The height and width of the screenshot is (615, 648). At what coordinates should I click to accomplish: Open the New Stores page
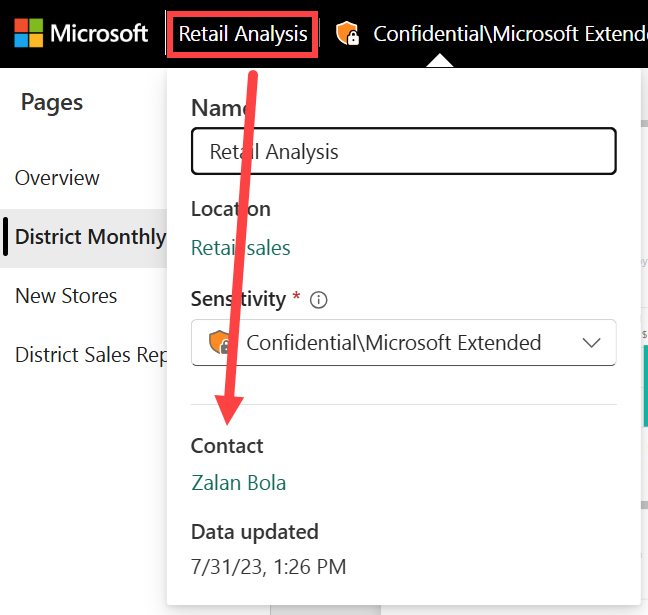tap(66, 296)
